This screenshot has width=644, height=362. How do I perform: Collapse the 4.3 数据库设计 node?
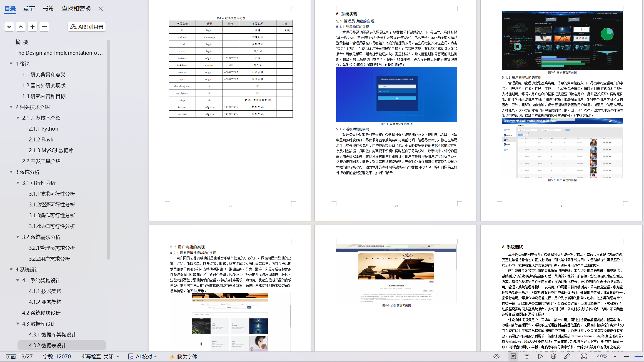pyautogui.click(x=18, y=324)
